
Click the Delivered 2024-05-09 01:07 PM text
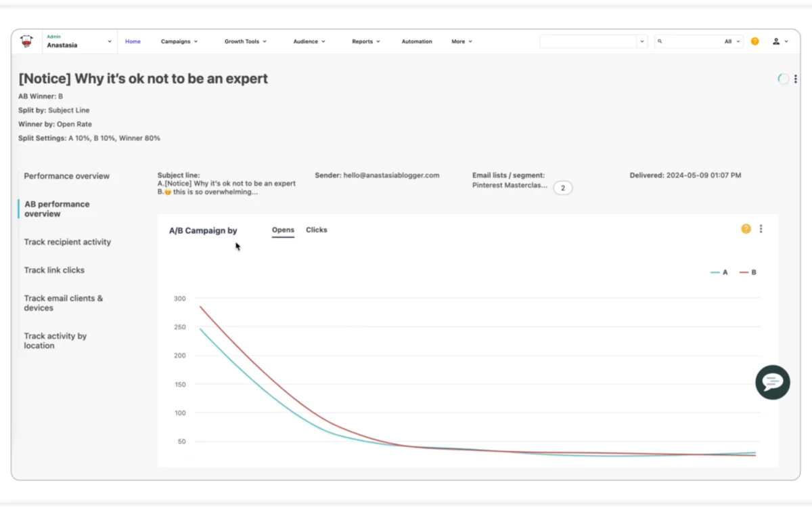(685, 175)
